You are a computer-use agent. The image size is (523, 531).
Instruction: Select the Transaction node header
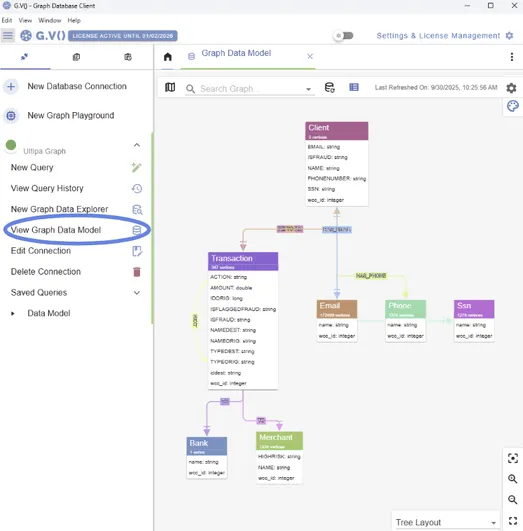click(243, 261)
